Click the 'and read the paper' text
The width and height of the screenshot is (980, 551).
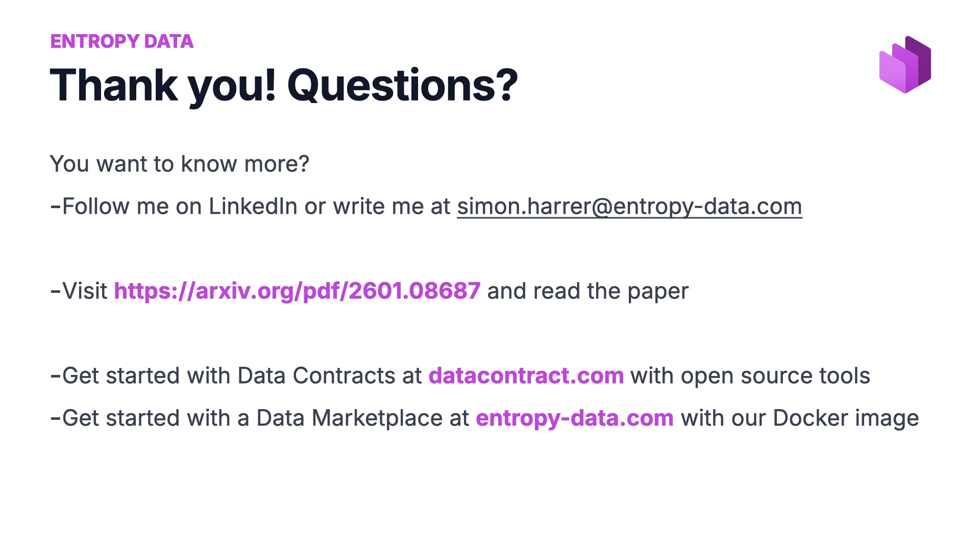(587, 291)
